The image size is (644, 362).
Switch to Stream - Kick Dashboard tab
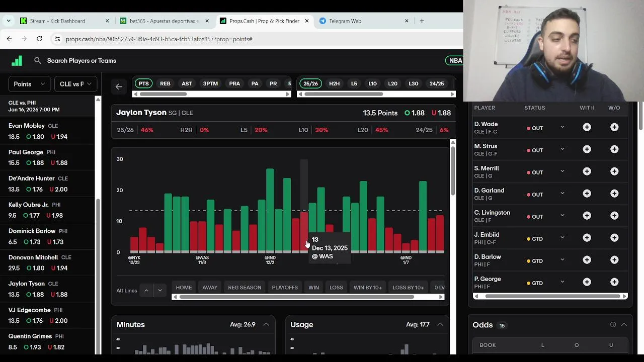[x=64, y=21]
